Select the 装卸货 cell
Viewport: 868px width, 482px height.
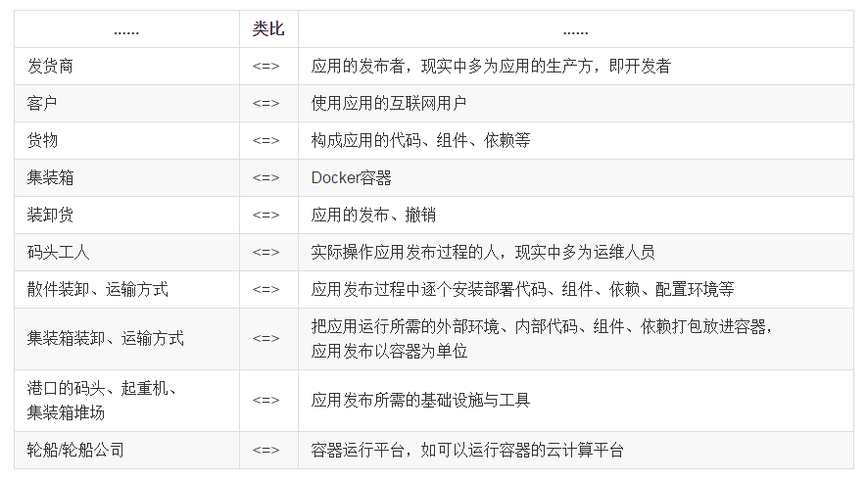point(50,216)
